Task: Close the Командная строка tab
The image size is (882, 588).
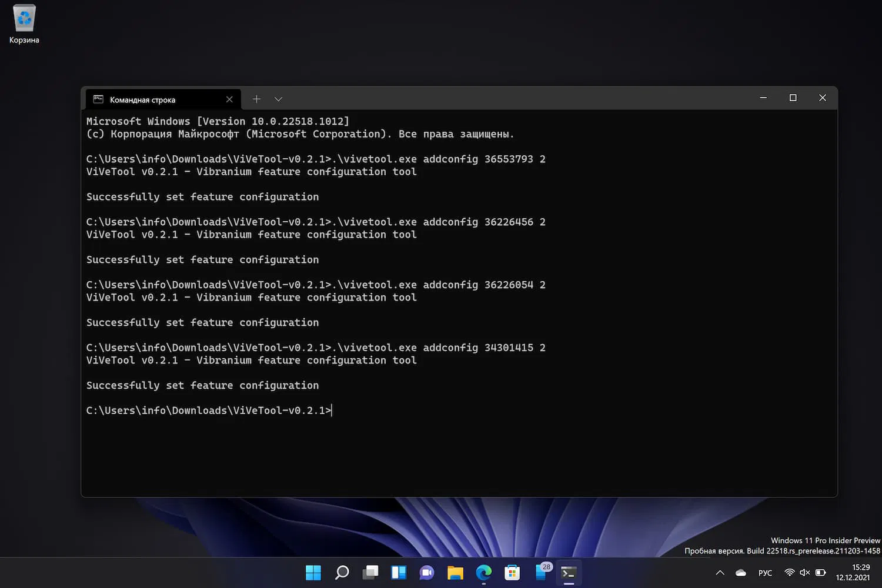Action: coord(229,99)
